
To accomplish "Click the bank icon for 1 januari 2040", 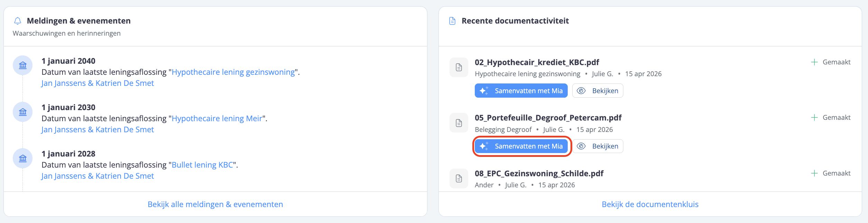I will (23, 65).
